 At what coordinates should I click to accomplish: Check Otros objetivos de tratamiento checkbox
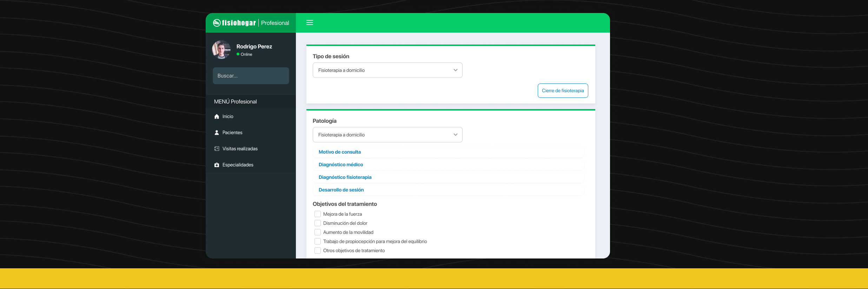point(318,250)
